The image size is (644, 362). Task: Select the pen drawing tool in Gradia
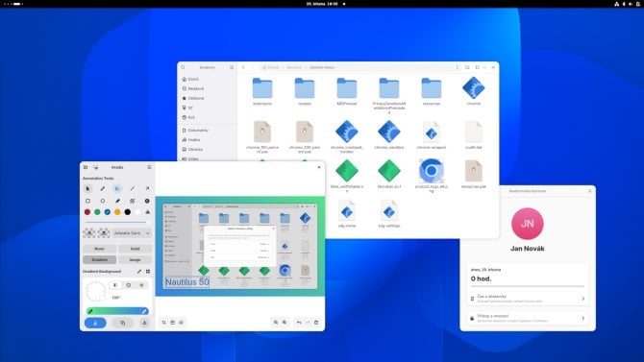103,189
